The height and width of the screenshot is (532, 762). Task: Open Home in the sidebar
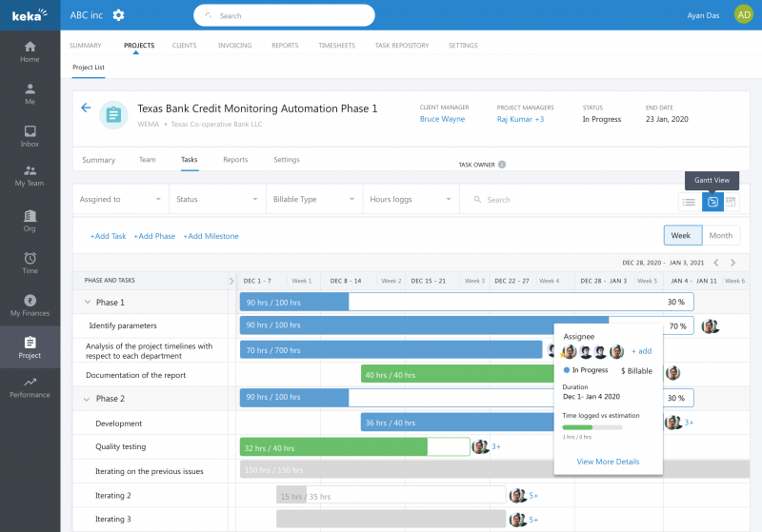click(30, 52)
